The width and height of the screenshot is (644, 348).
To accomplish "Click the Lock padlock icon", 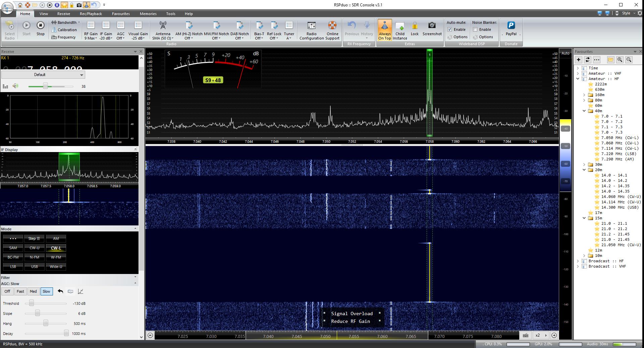I will 415,26.
